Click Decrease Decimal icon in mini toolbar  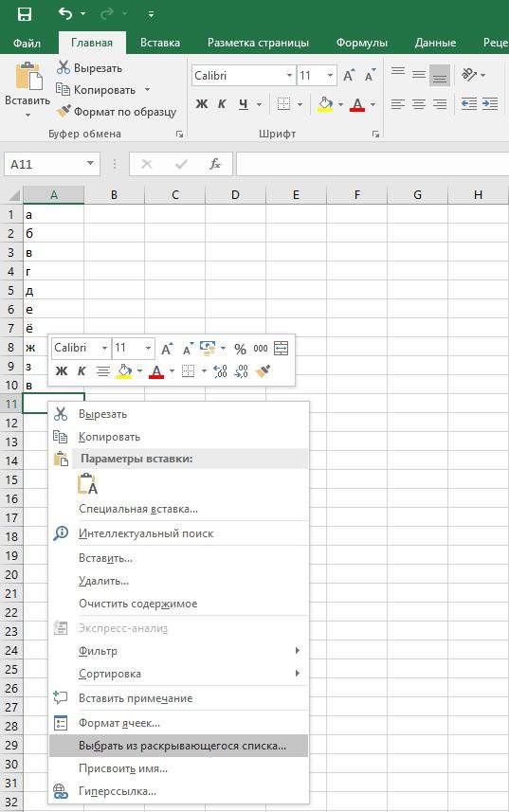pos(242,370)
